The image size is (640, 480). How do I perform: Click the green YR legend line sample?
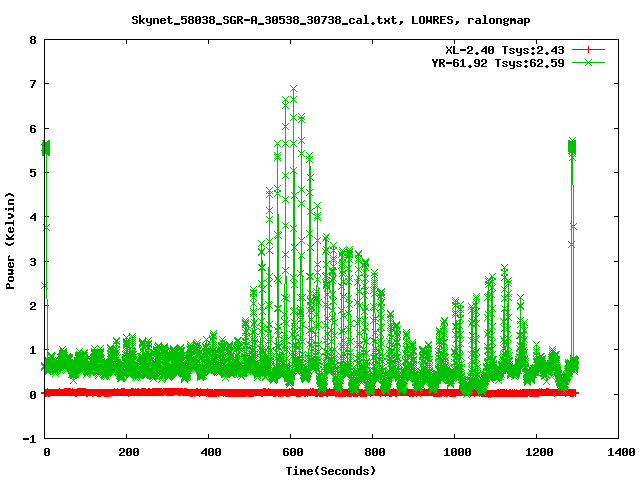point(588,62)
